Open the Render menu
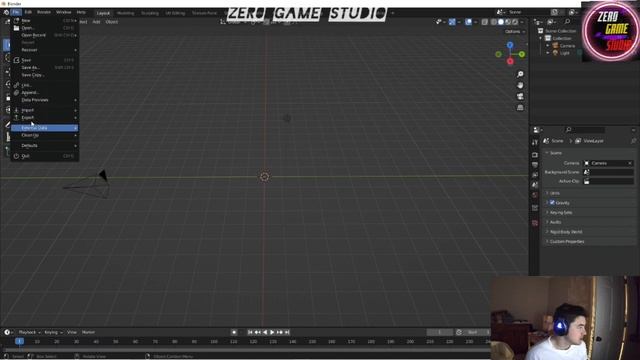This screenshot has width=640, height=360. pos(44,12)
